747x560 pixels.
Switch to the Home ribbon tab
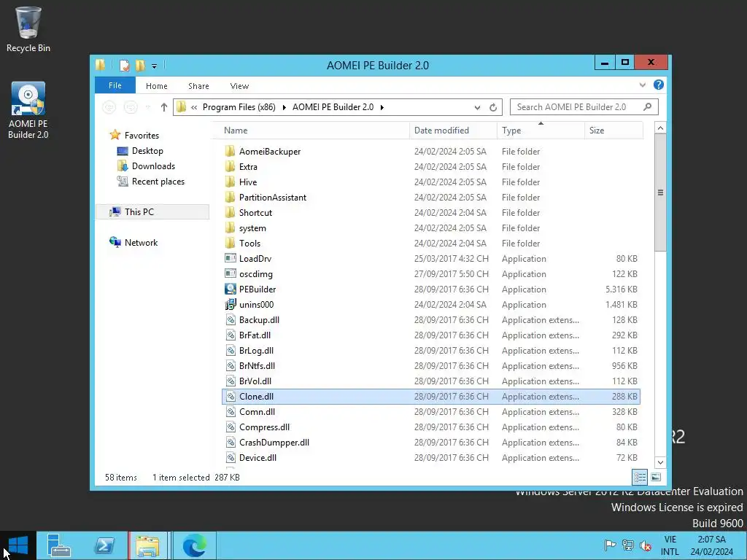pyautogui.click(x=157, y=86)
